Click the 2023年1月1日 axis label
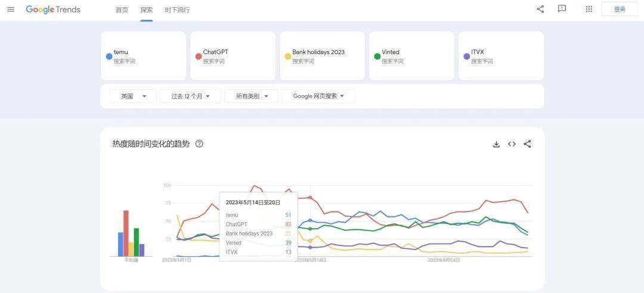 point(177,260)
